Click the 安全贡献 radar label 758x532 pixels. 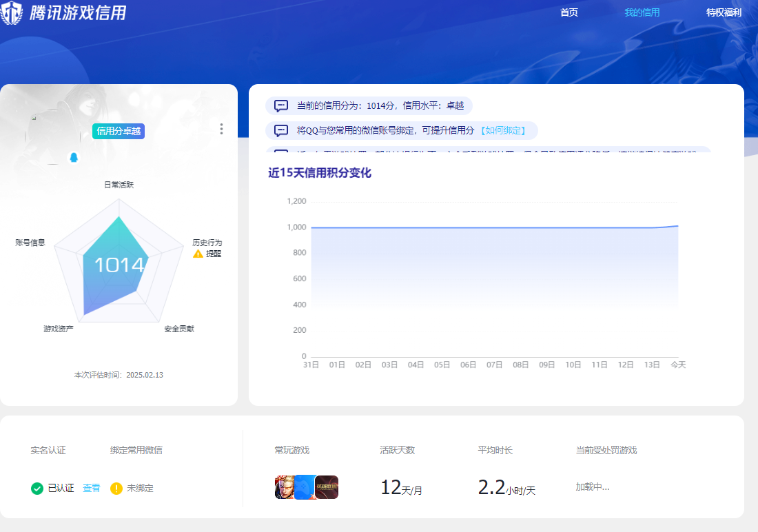[179, 329]
